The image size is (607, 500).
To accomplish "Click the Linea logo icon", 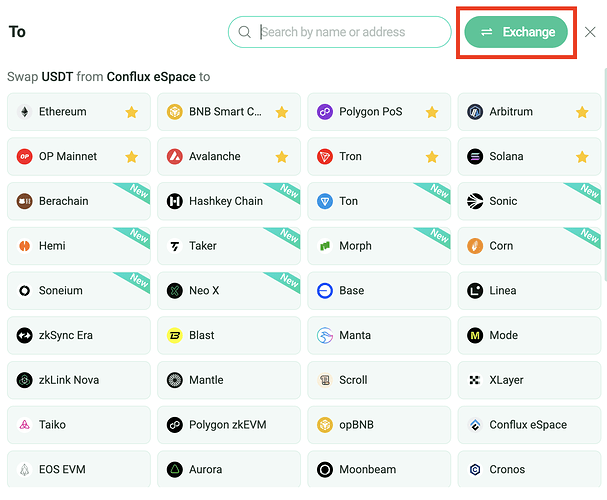I will (x=475, y=291).
